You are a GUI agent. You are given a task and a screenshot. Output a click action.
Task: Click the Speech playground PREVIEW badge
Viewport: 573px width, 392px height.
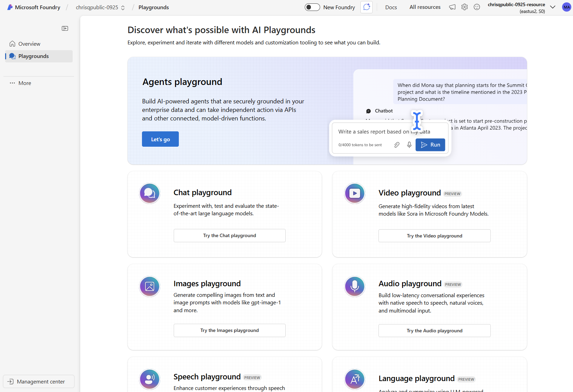coord(252,378)
